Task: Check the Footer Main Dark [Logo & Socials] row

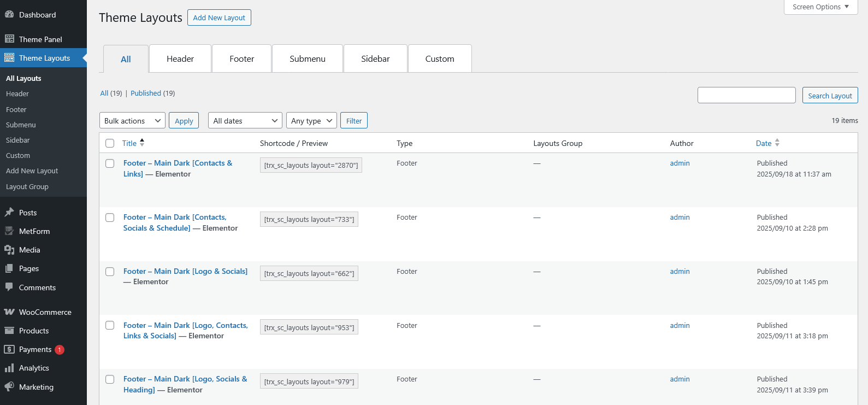Action: click(x=110, y=272)
